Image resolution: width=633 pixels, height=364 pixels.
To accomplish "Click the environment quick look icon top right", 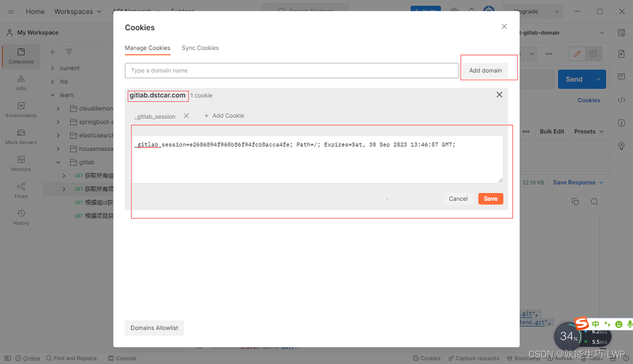I will (x=622, y=33).
